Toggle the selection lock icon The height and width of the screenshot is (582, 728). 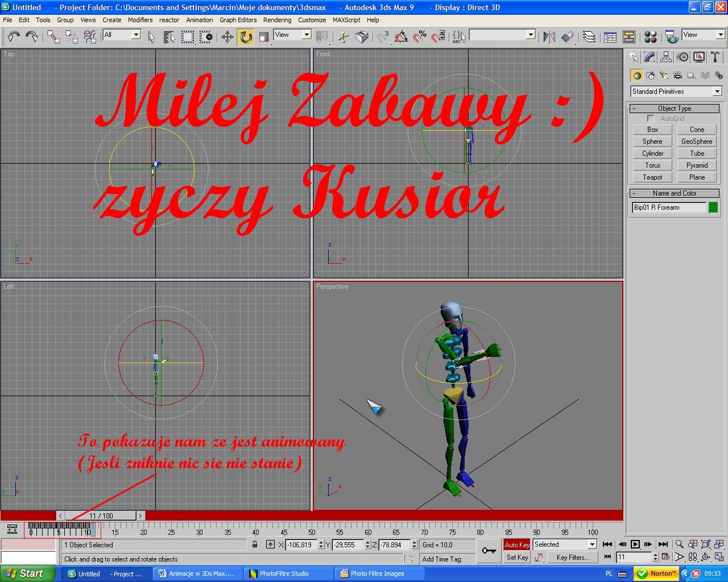tap(255, 544)
